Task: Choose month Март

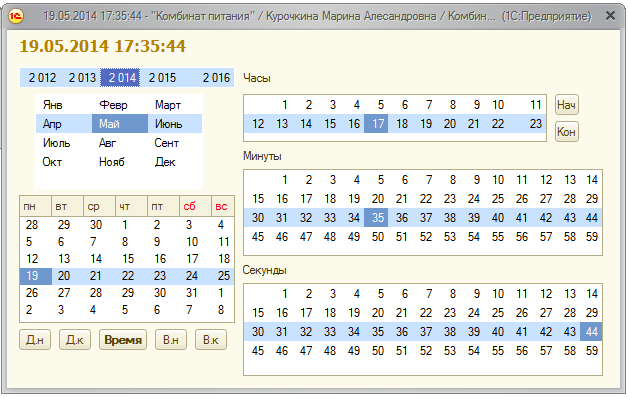Action: click(168, 105)
